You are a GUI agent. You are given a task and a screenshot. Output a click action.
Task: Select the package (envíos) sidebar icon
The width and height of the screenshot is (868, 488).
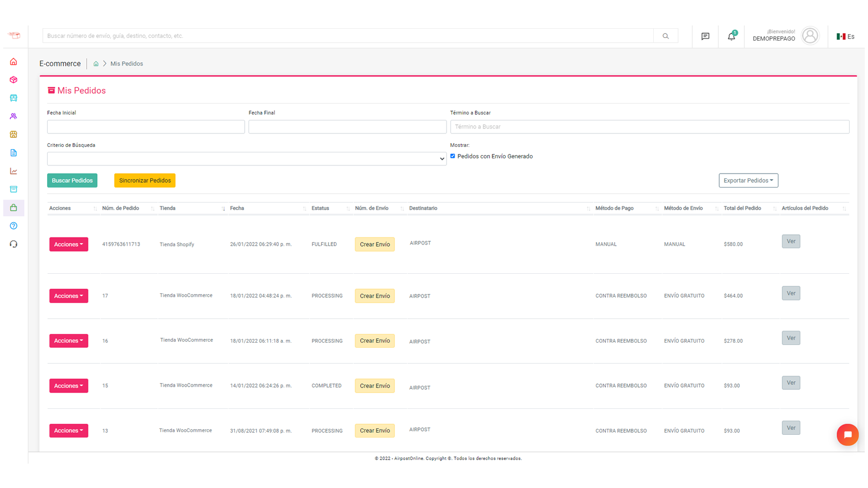[14, 80]
